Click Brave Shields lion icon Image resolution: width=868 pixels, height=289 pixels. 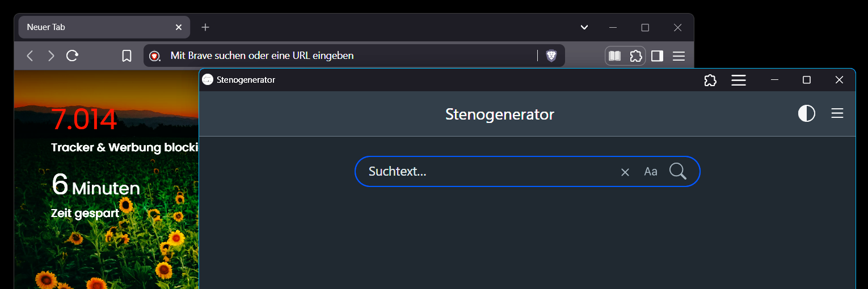pos(551,56)
